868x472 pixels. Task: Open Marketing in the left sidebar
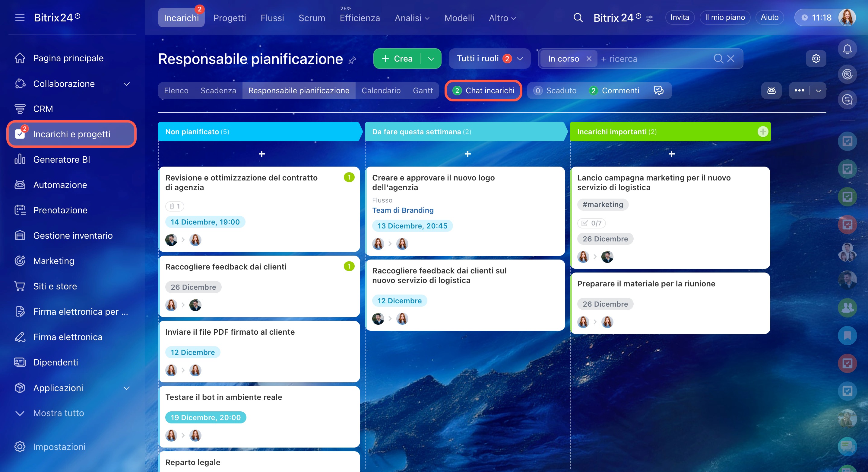pyautogui.click(x=54, y=261)
